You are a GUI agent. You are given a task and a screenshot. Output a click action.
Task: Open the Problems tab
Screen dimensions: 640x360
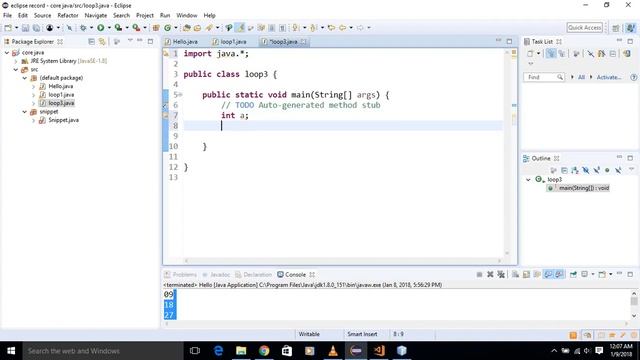[x=180, y=275]
